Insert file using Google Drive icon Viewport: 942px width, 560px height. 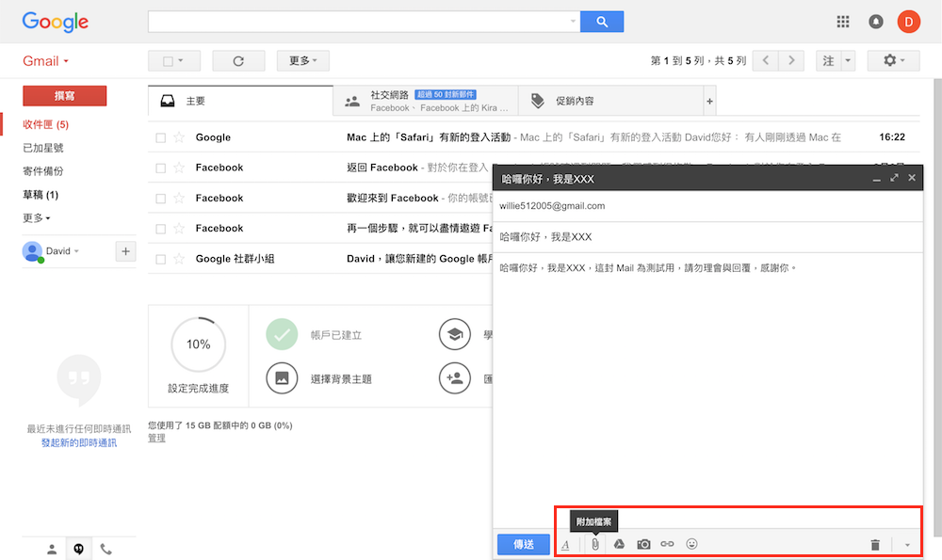pos(620,544)
